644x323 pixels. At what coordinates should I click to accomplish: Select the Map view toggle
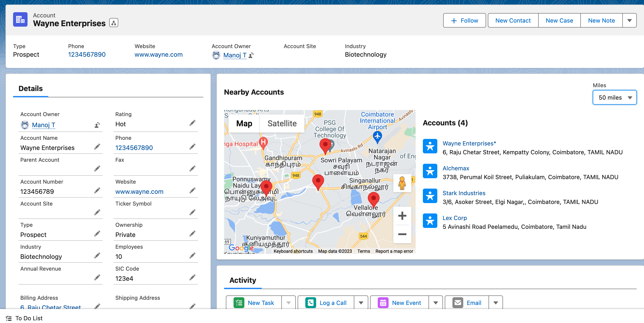(x=244, y=123)
